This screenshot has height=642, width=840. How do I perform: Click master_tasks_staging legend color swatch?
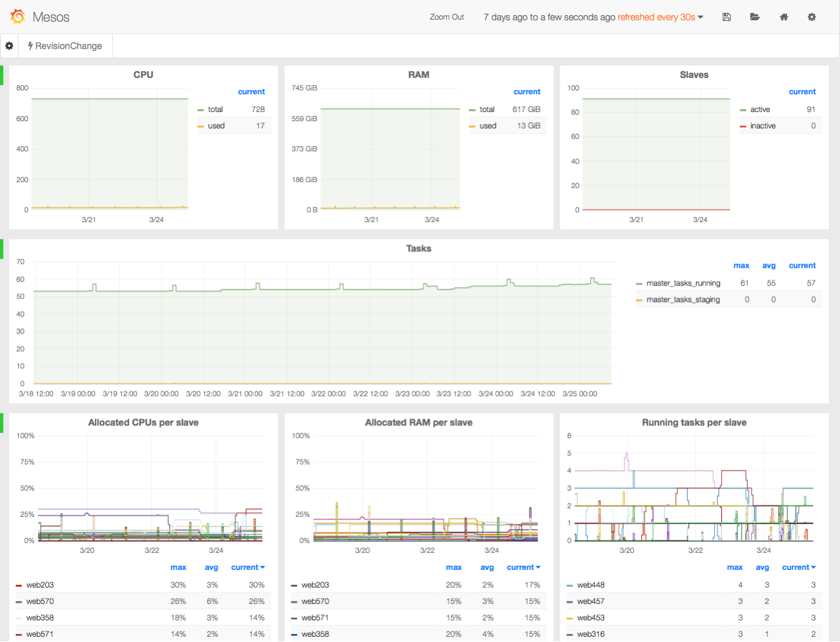[639, 300]
